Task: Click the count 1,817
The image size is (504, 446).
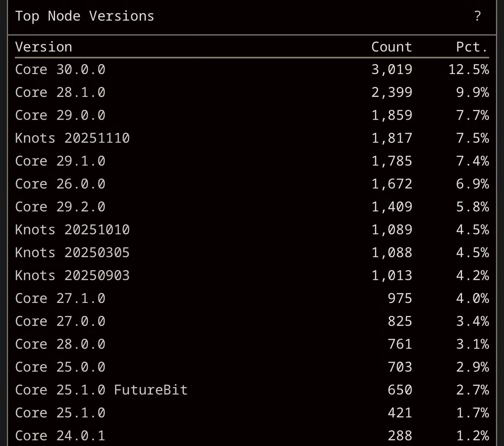Action: point(391,138)
